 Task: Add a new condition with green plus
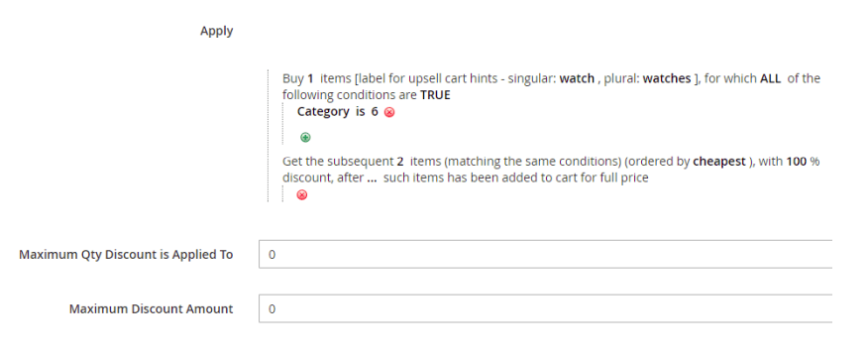(x=305, y=137)
